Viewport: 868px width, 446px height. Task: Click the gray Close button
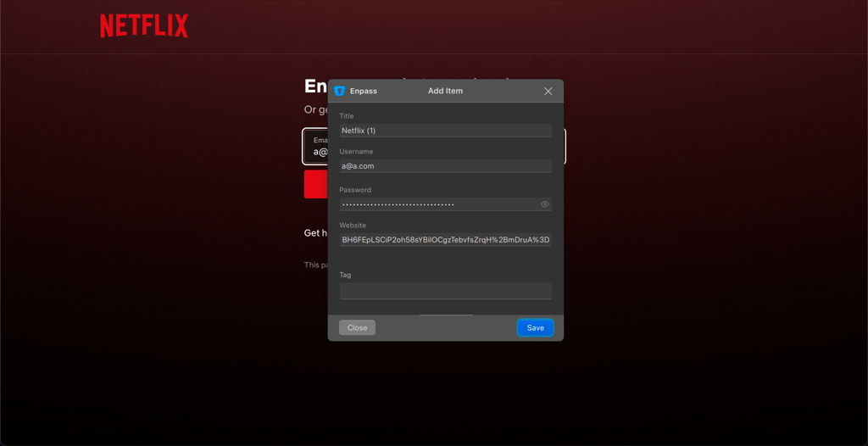click(x=357, y=327)
